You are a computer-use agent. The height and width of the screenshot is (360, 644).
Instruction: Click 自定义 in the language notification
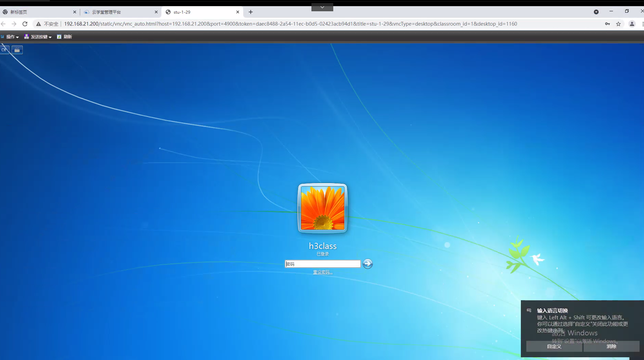pyautogui.click(x=554, y=346)
